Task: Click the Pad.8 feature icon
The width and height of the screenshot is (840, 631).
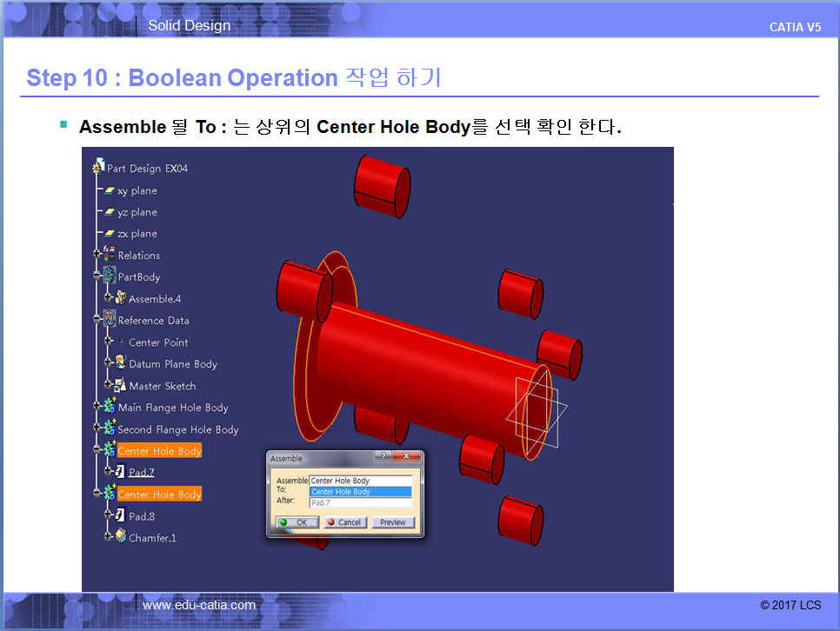Action: 120,515
